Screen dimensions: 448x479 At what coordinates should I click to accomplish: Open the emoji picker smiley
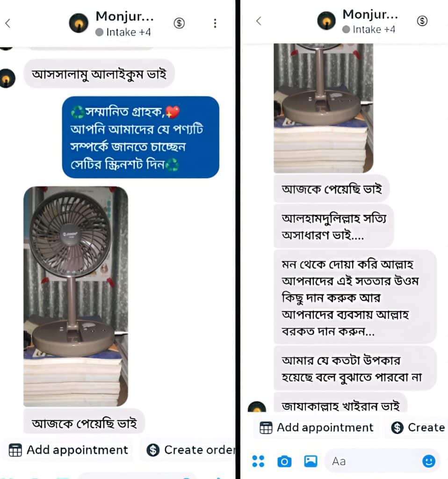click(x=428, y=461)
